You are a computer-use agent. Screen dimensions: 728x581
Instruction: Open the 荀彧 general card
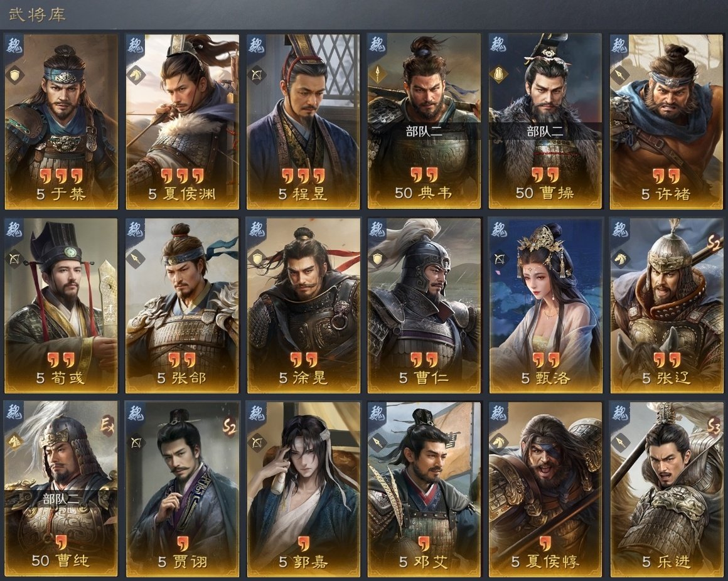[x=61, y=306]
